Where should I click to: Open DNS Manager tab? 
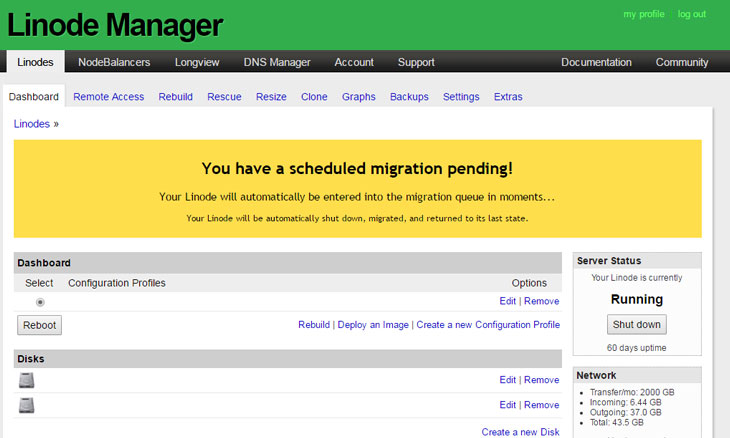(277, 62)
